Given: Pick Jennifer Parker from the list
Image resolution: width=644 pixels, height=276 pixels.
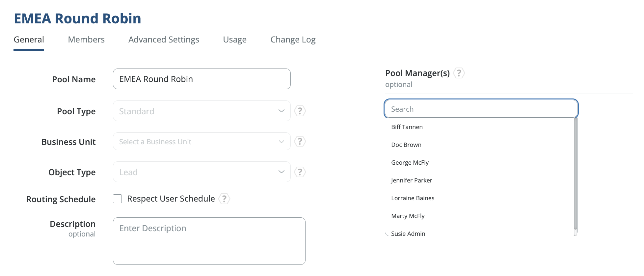Looking at the screenshot, I should tap(412, 180).
